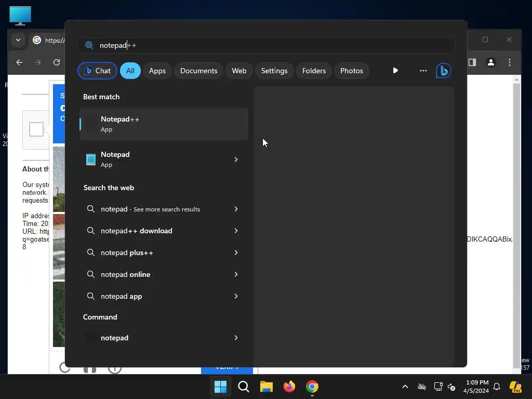Open File Explorer from the taskbar
Screen dimensions: 532x399
click(267, 387)
